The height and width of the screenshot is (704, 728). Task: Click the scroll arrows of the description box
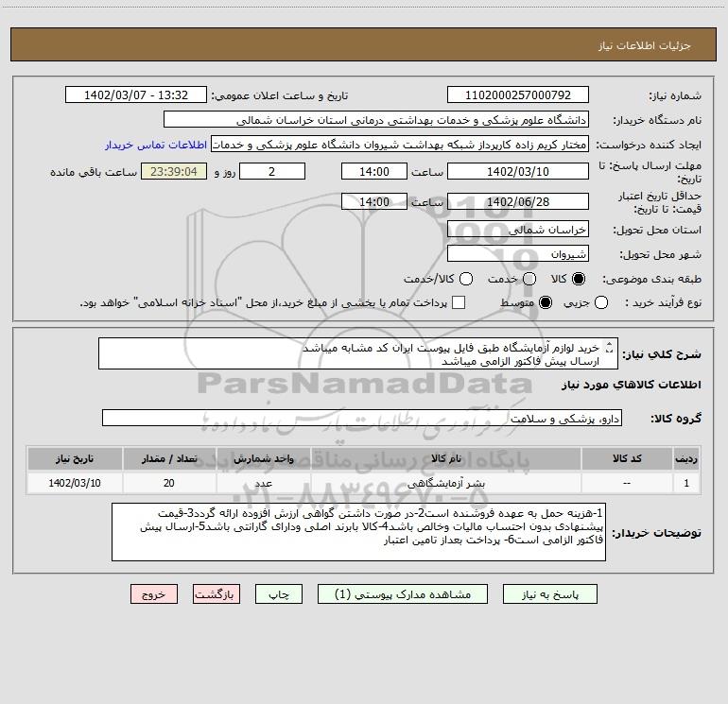610,347
